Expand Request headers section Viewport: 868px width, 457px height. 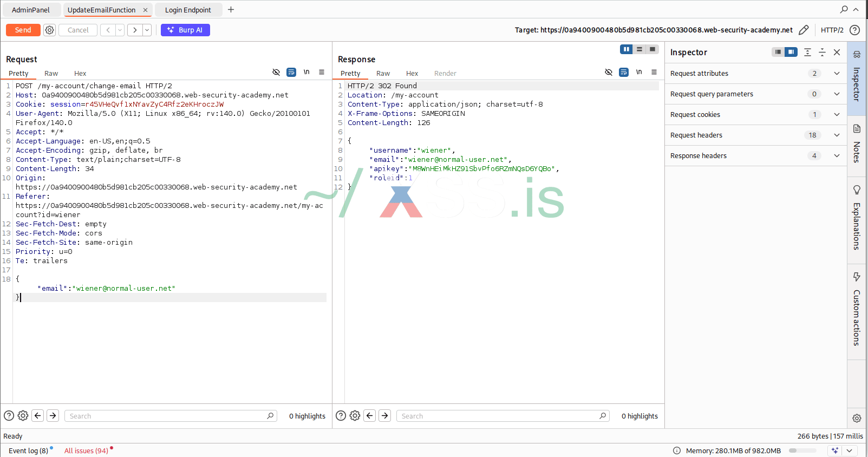[837, 135]
